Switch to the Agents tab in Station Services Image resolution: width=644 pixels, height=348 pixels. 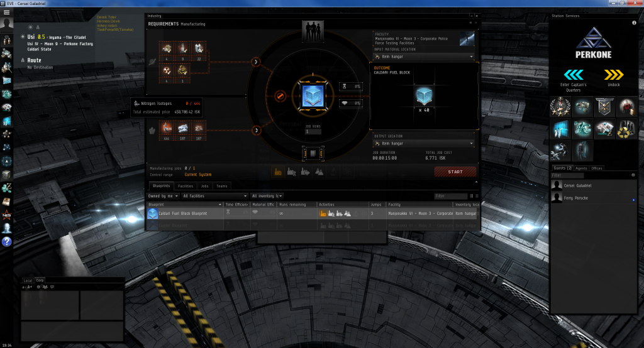pos(581,168)
